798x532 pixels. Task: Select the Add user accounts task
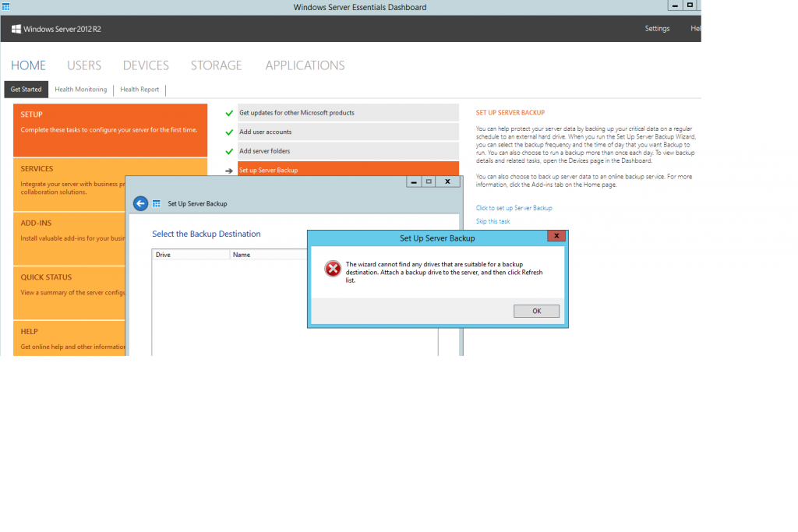[x=348, y=132]
